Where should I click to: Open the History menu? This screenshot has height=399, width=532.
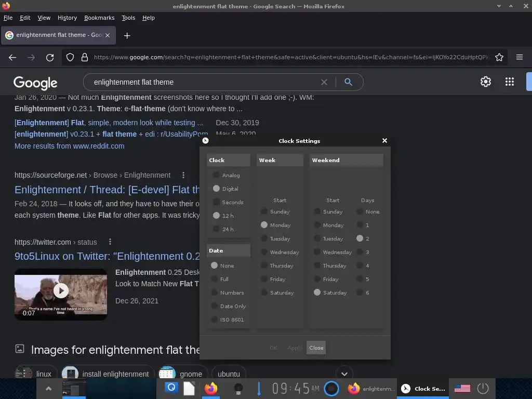pyautogui.click(x=67, y=18)
